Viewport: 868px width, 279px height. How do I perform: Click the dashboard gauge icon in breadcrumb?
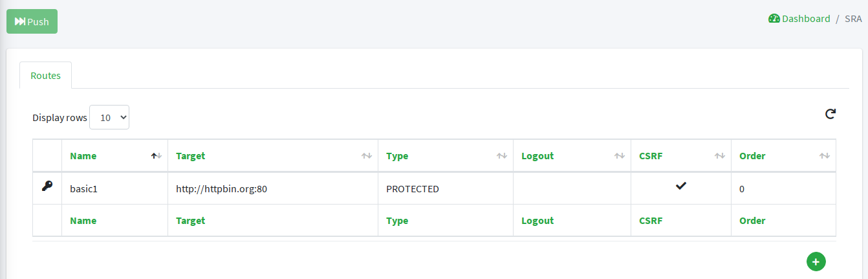(774, 19)
